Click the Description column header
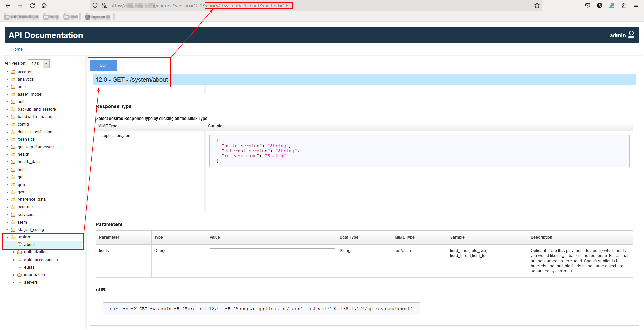The image size is (644, 330). pyautogui.click(x=580, y=237)
